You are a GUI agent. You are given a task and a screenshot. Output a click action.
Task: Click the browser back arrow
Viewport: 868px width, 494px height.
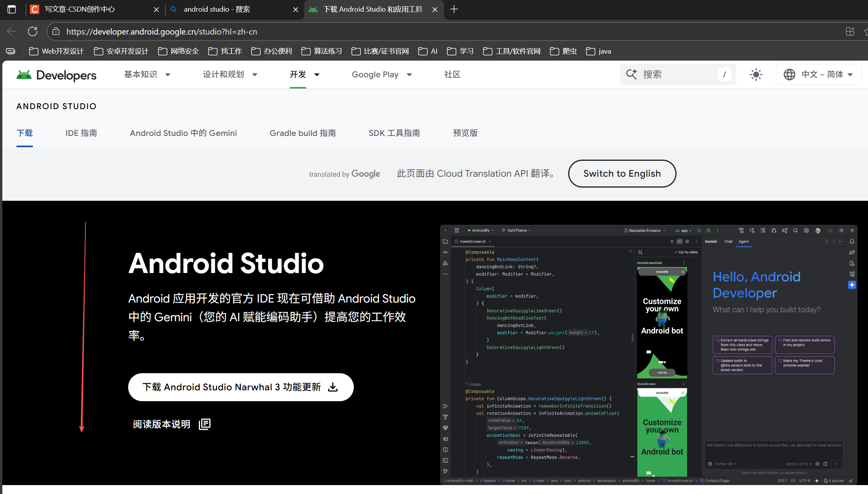[12, 31]
